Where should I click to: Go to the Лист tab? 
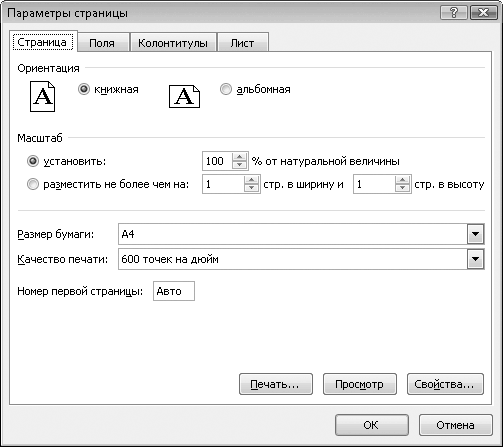click(x=242, y=43)
